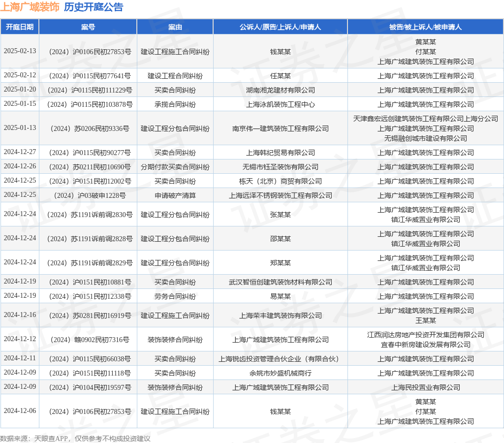Select the date cell 2024-12-16

(20, 315)
